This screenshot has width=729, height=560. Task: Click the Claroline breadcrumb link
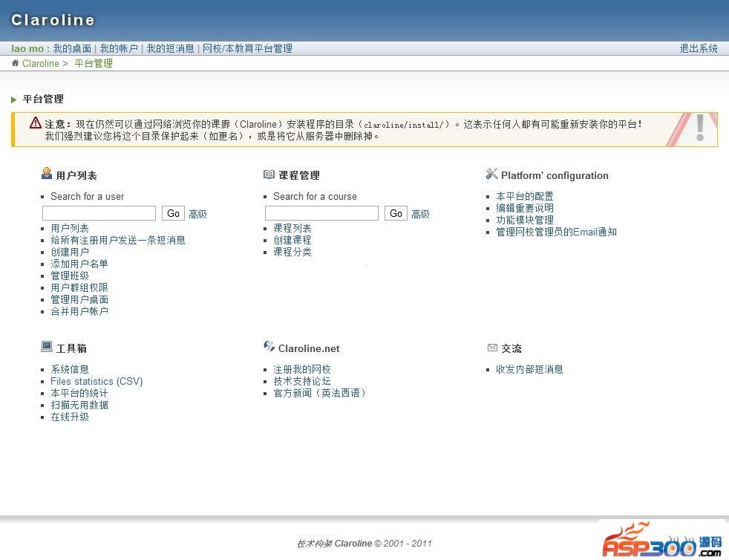point(40,63)
